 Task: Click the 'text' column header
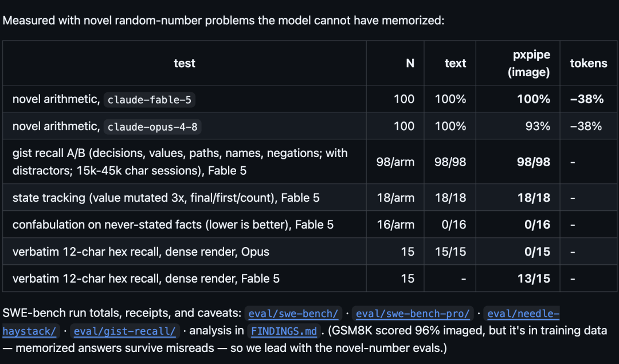pyautogui.click(x=455, y=63)
